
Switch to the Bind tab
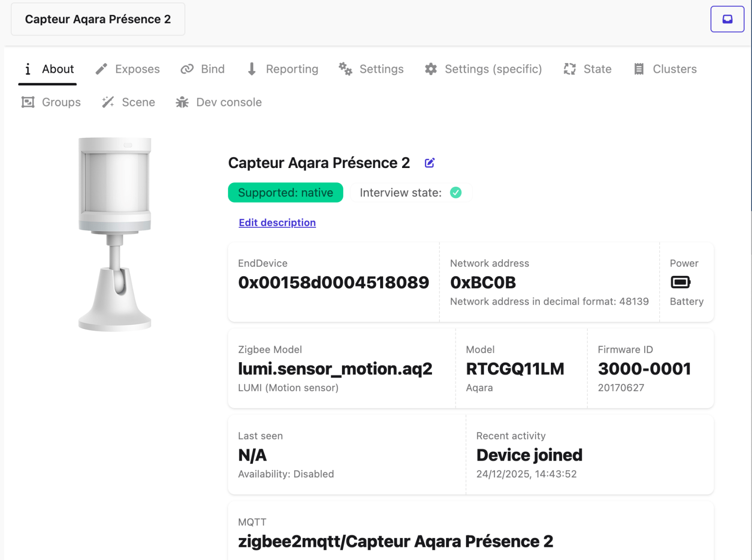pos(203,69)
